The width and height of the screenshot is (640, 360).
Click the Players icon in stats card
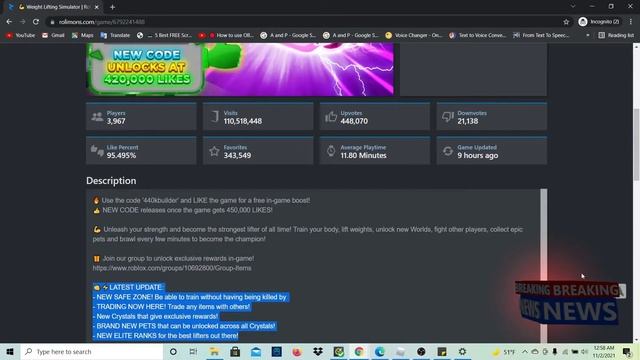pos(97,117)
